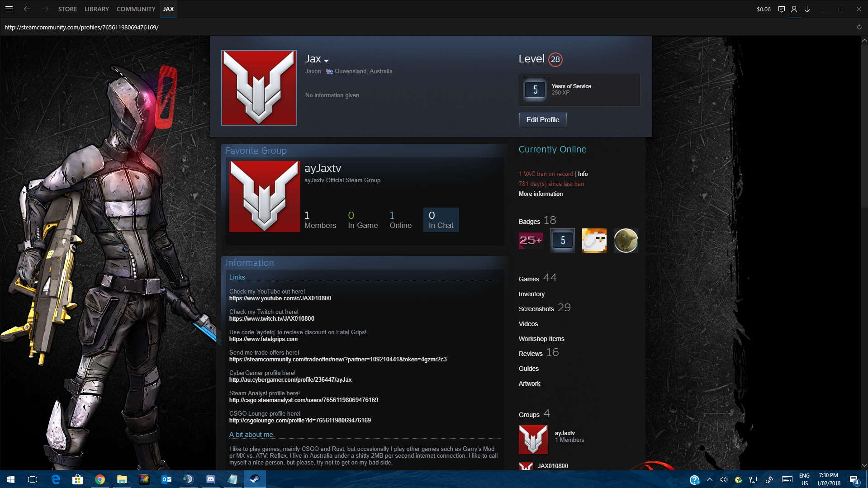Open Discord from the taskbar
This screenshot has width=868, height=488.
tap(211, 479)
